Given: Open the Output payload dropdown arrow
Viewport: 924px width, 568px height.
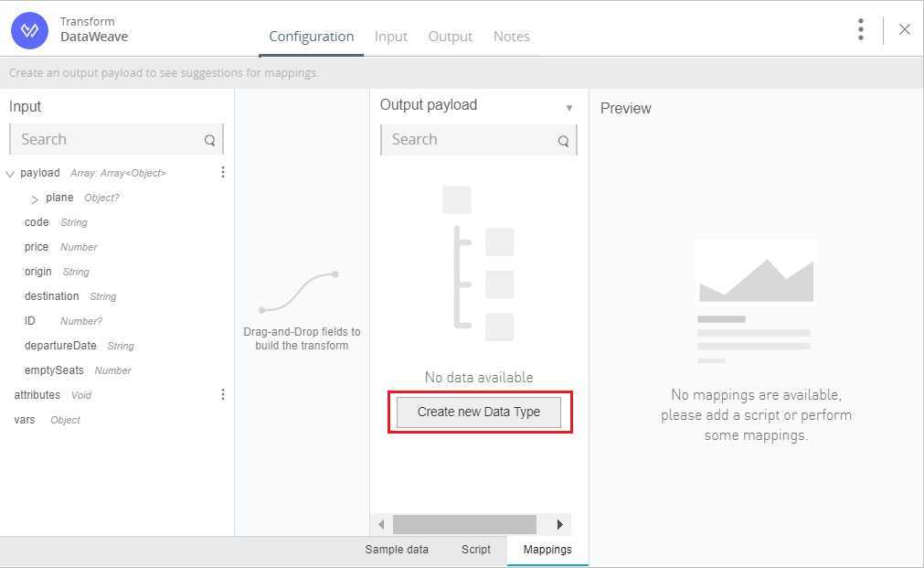Looking at the screenshot, I should (569, 108).
